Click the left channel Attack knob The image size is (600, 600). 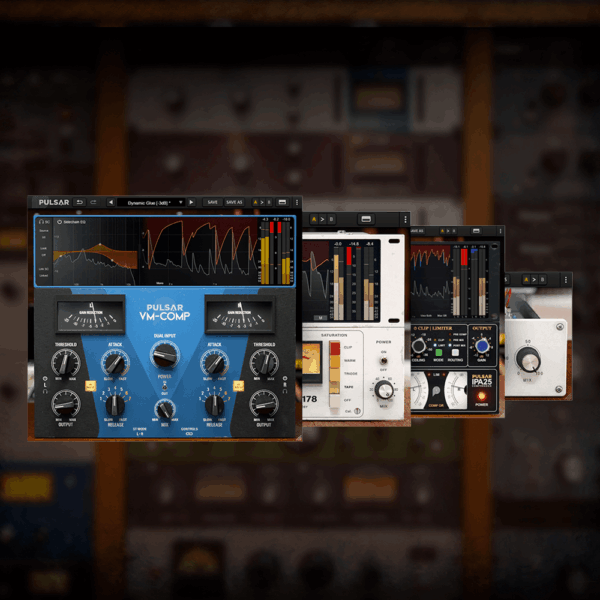(115, 364)
